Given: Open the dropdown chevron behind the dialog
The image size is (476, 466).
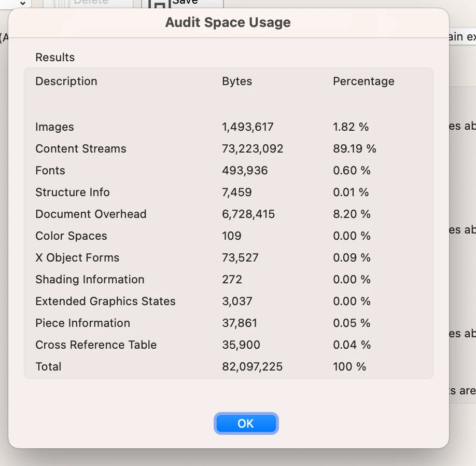Looking at the screenshot, I should (23, 3).
